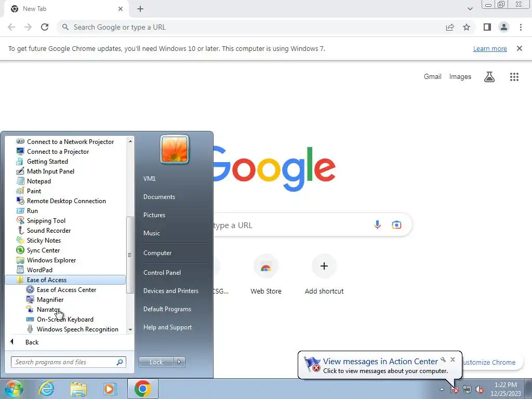The width and height of the screenshot is (532, 399).
Task: Open Devices and Printers
Action: [170, 291]
